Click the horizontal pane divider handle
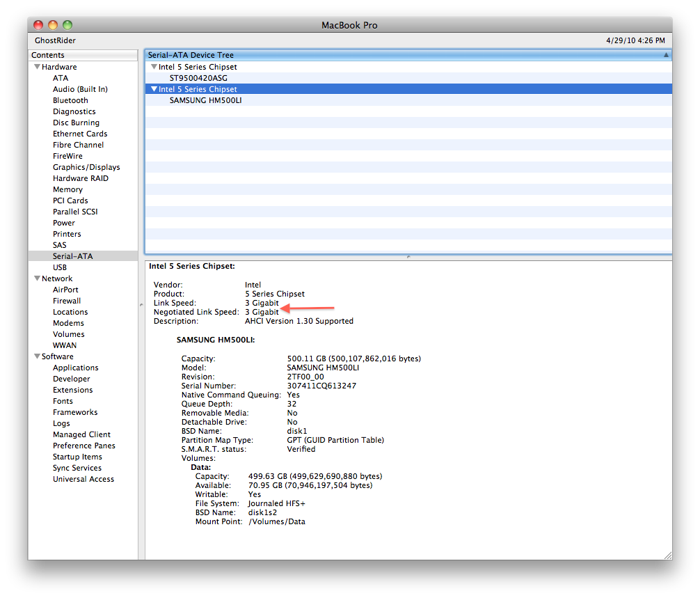 click(x=408, y=257)
